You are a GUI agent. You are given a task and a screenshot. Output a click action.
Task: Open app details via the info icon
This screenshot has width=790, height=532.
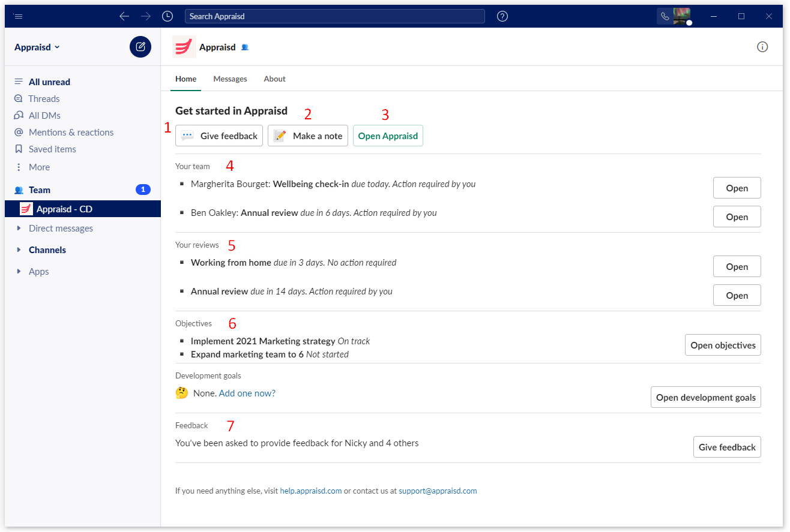pyautogui.click(x=762, y=47)
